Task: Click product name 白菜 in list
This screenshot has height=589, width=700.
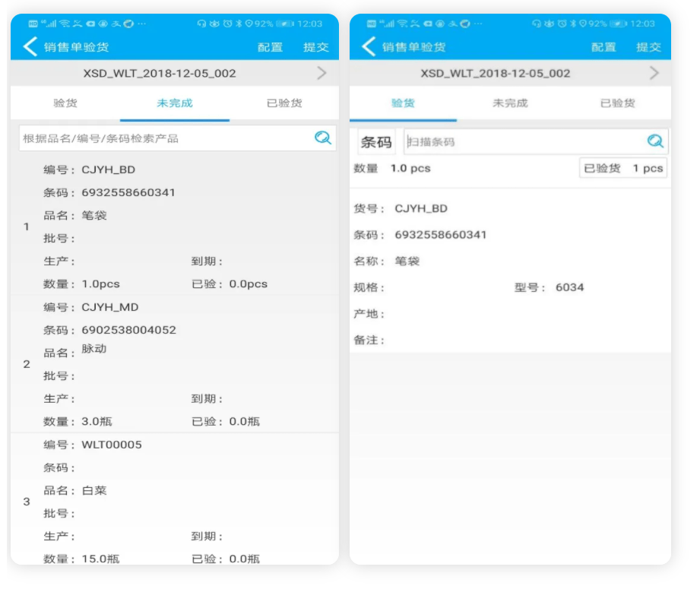Action: click(x=94, y=490)
